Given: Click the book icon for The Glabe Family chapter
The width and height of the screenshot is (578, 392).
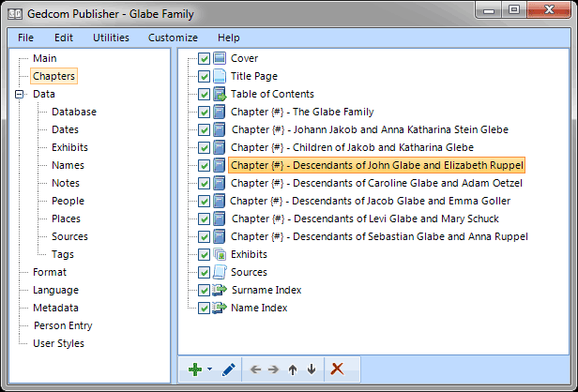Looking at the screenshot, I should coord(220,112).
